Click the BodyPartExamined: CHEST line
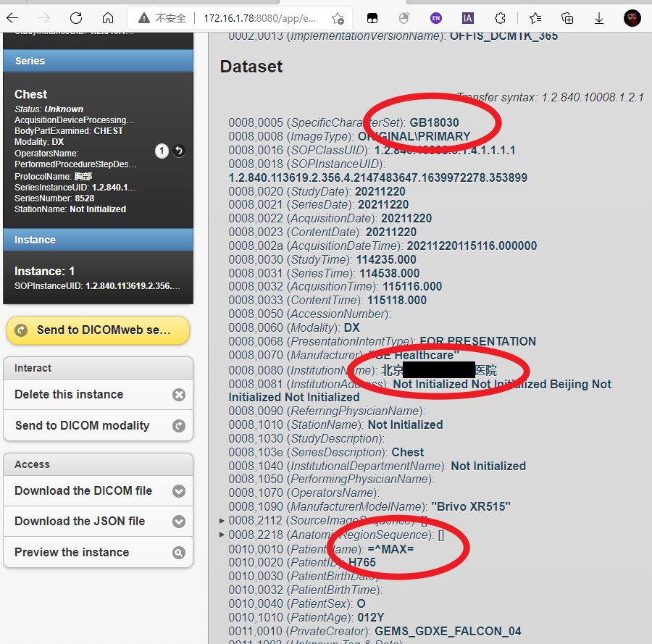This screenshot has width=652, height=644. pos(69,131)
